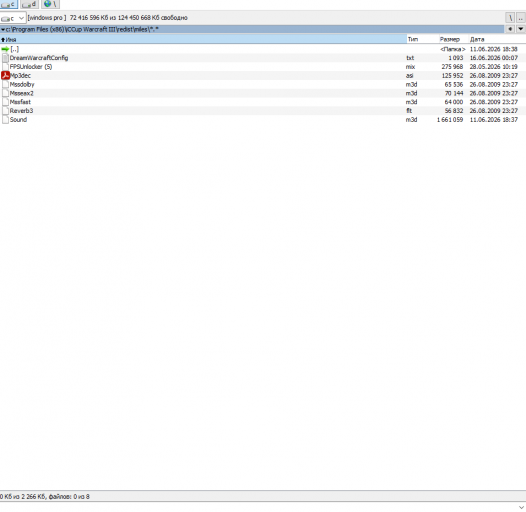Select the Mssdolby file name
This screenshot has width=526, height=512.
22,84
